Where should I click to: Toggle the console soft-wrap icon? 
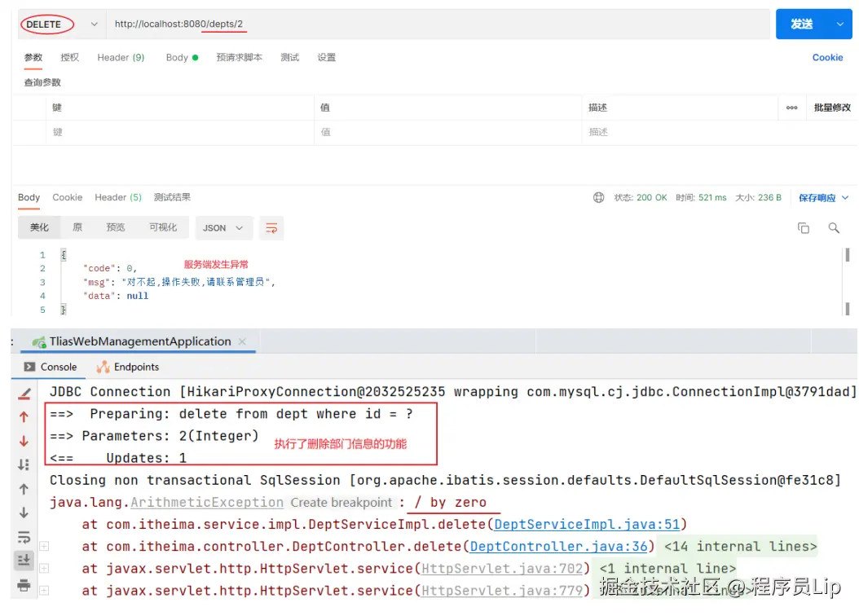24,537
